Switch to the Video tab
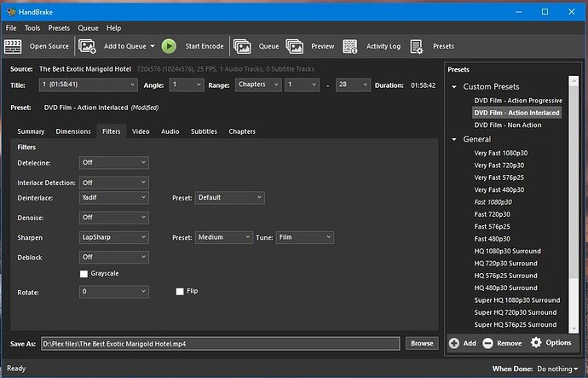Screen dimensions: 588x378 (141, 131)
